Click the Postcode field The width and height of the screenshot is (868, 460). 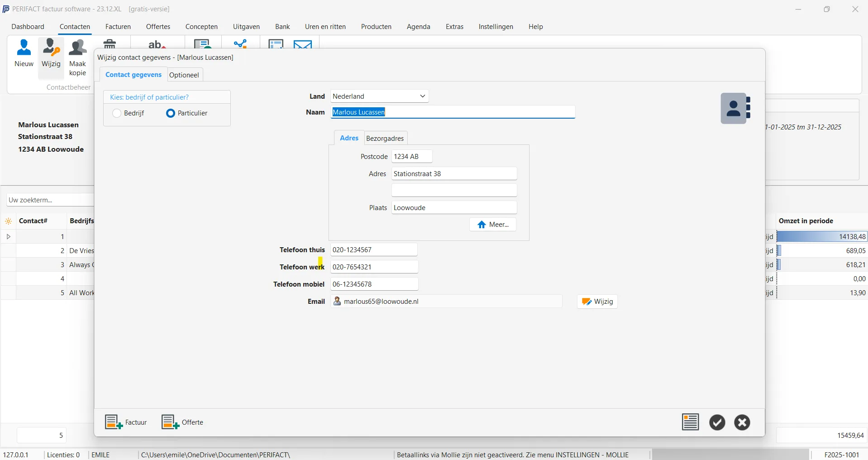(412, 156)
